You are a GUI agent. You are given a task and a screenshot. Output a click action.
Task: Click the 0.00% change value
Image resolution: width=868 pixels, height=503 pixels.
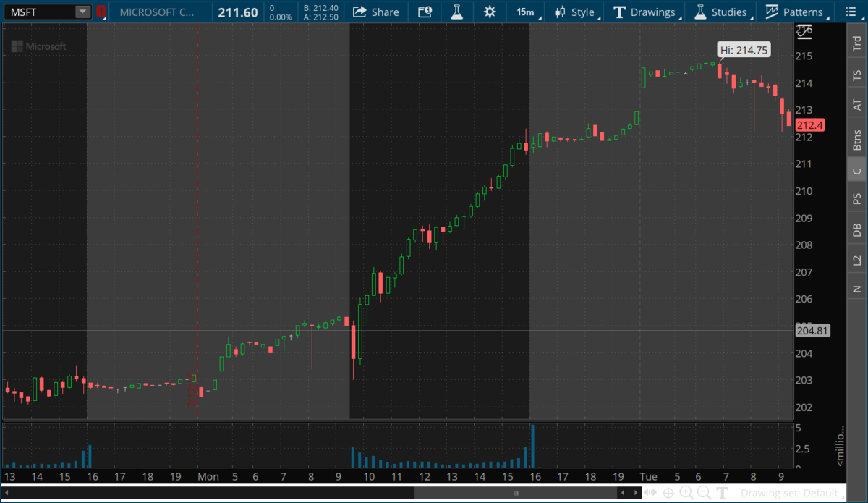coord(281,17)
